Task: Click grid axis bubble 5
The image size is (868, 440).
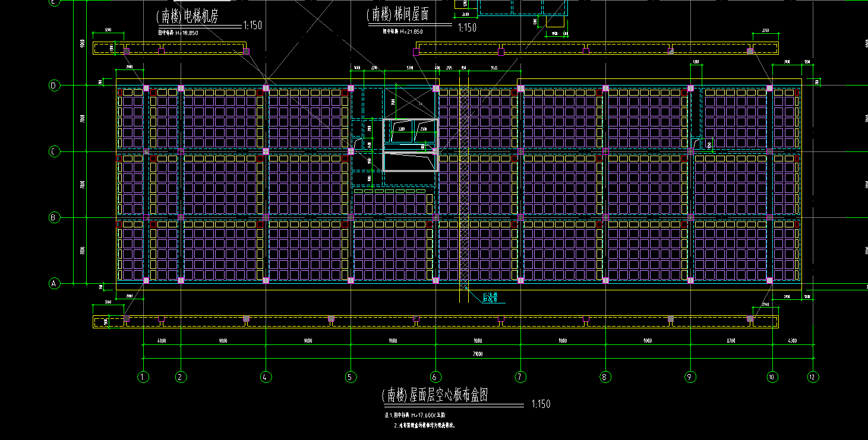Action: coord(351,376)
